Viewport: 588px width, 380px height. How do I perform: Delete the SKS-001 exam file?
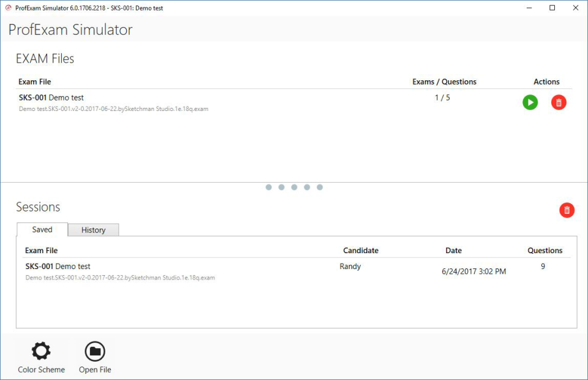(559, 102)
